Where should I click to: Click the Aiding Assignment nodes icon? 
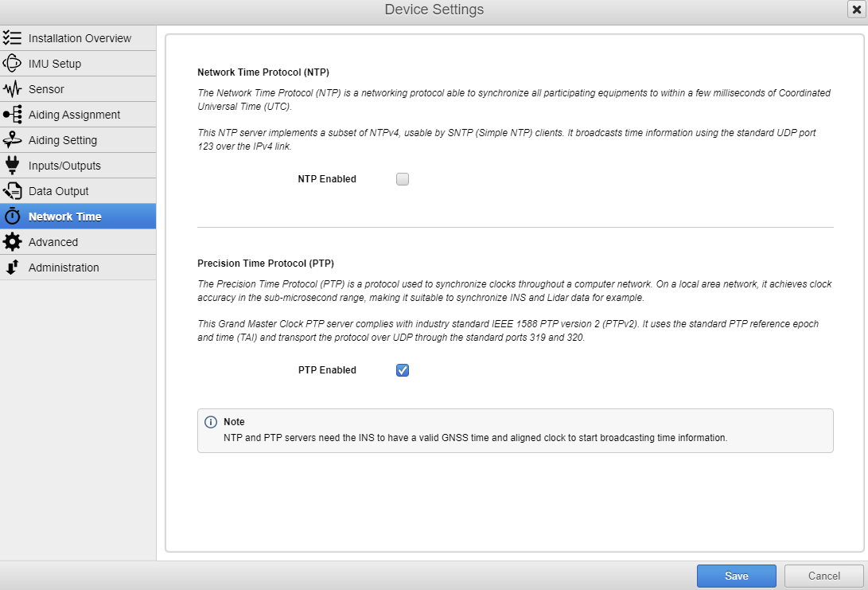click(12, 115)
